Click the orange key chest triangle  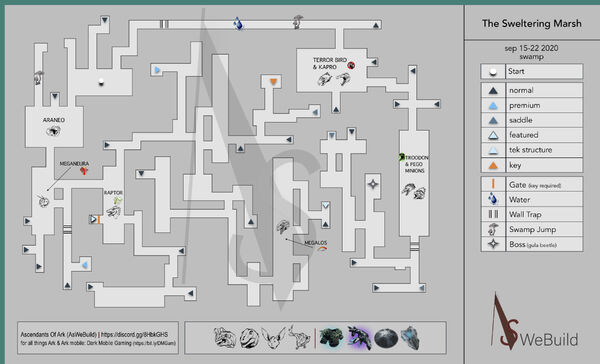pos(273,82)
